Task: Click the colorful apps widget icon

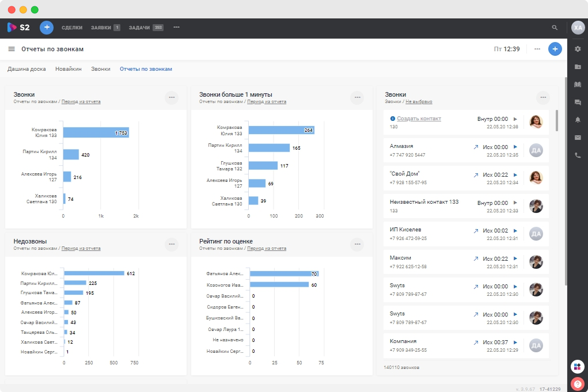Action: click(x=578, y=366)
